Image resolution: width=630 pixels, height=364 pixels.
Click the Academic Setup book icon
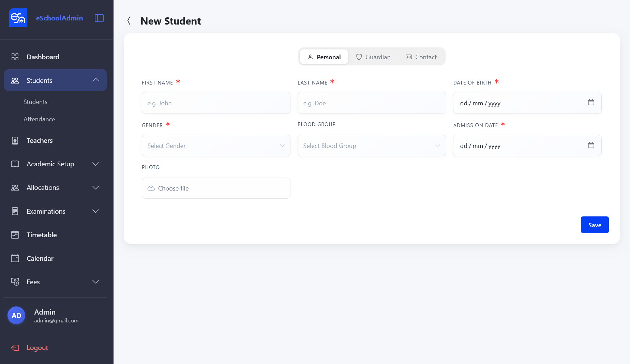[x=15, y=164]
